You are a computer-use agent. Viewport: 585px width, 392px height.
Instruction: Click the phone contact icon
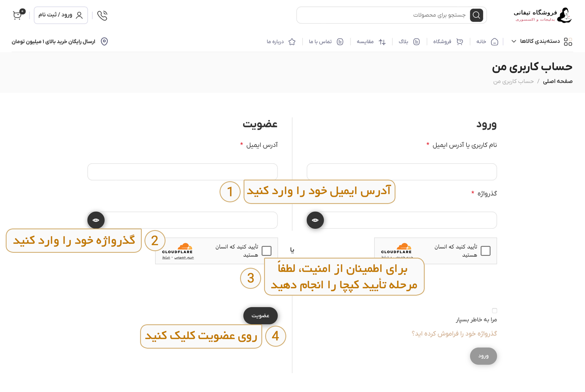tap(102, 15)
